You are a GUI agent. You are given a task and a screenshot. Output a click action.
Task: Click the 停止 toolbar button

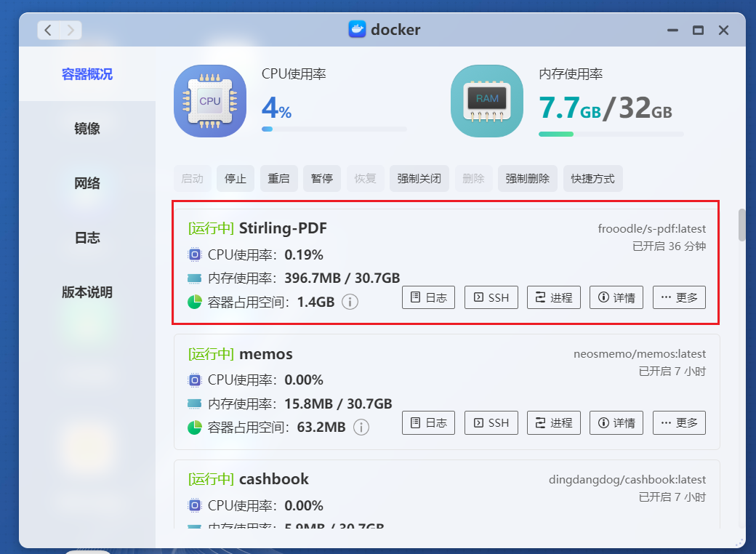coord(236,178)
